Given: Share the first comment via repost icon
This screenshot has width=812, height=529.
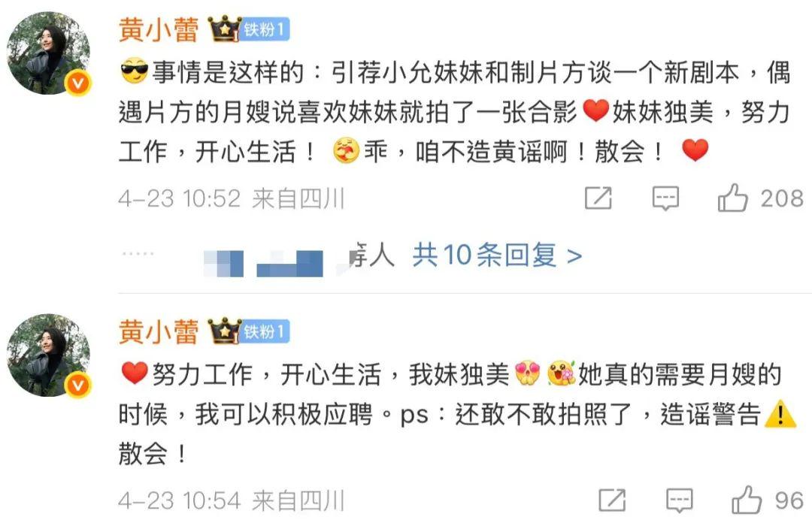Looking at the screenshot, I should click(598, 198).
